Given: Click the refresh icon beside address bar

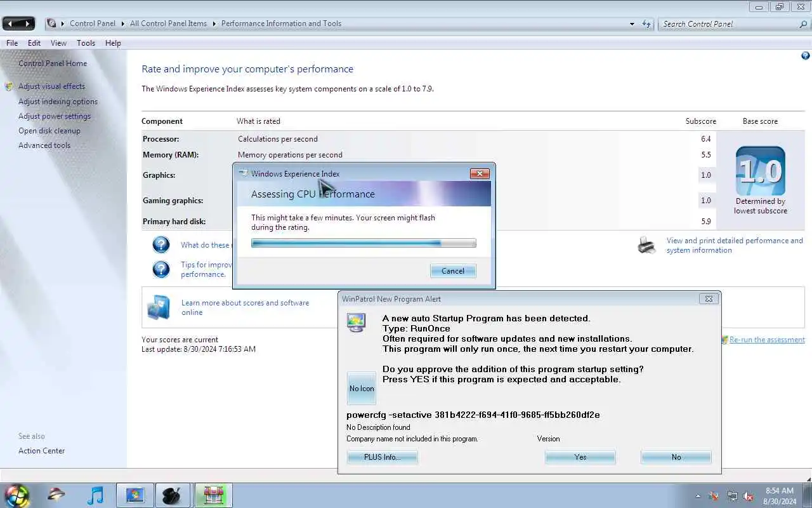Looking at the screenshot, I should [x=646, y=23].
